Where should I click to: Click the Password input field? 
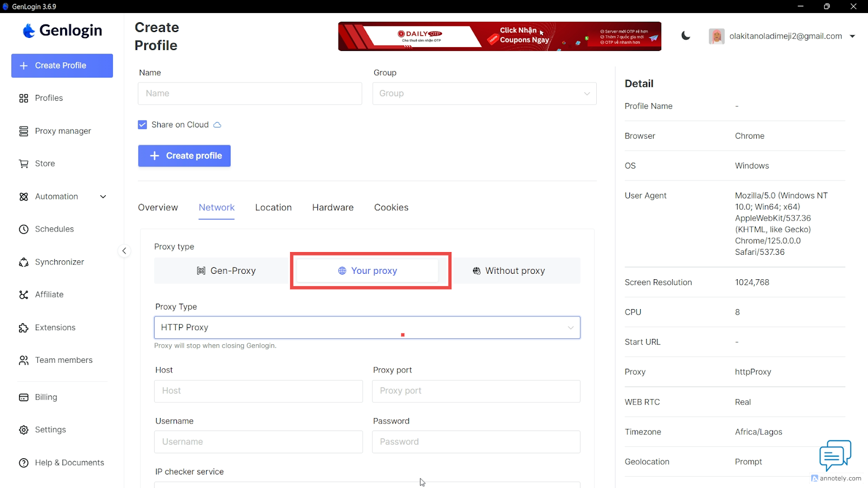click(x=476, y=442)
